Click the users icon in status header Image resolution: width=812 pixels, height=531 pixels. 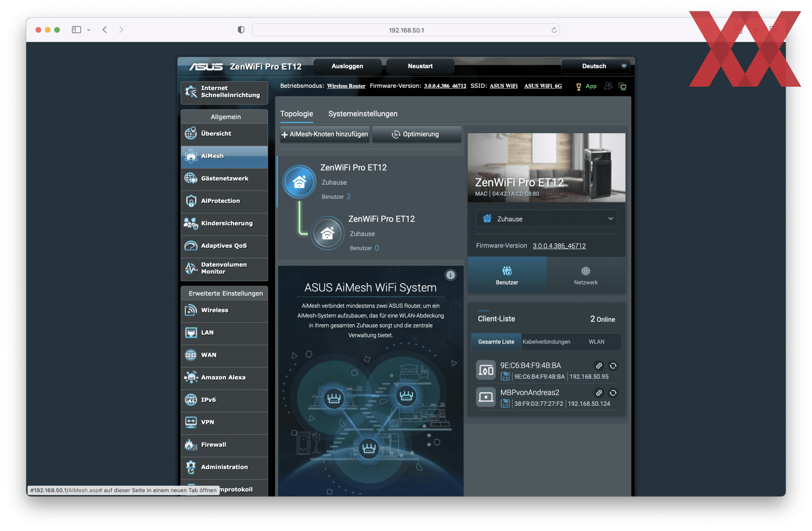pos(608,86)
